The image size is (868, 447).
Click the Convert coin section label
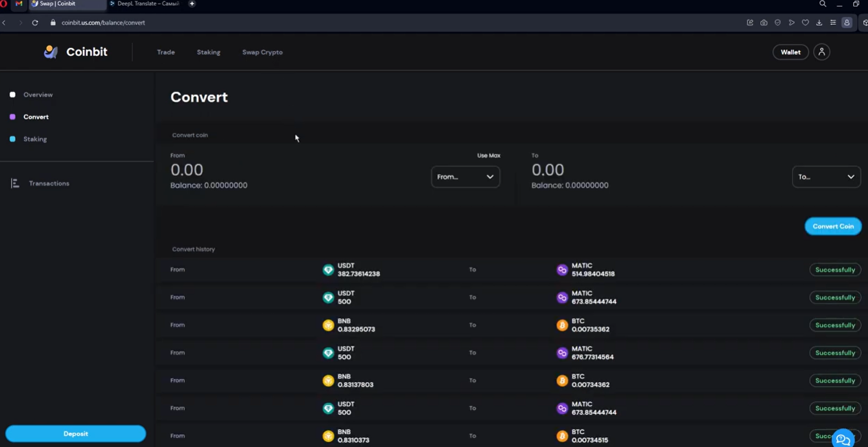click(x=190, y=135)
